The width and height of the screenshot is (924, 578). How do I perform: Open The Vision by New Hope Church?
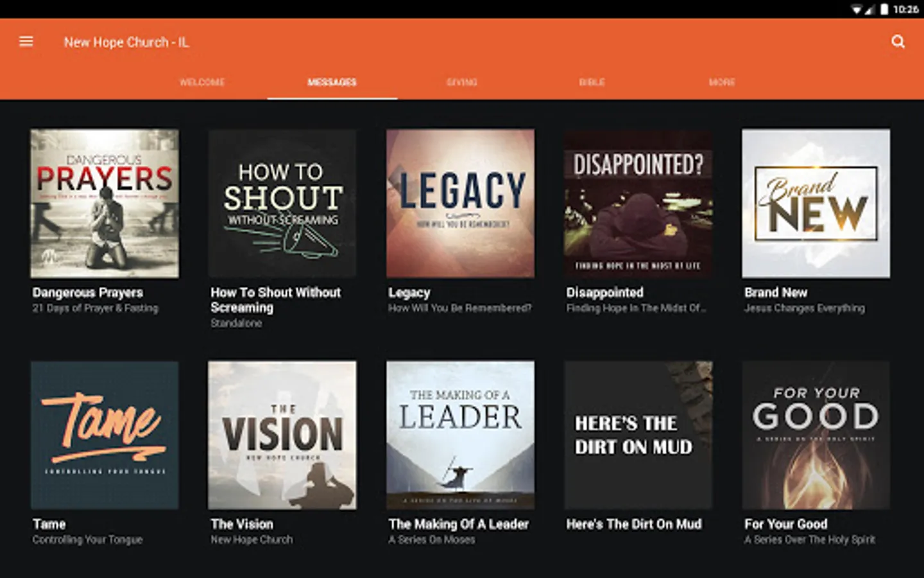click(x=282, y=435)
